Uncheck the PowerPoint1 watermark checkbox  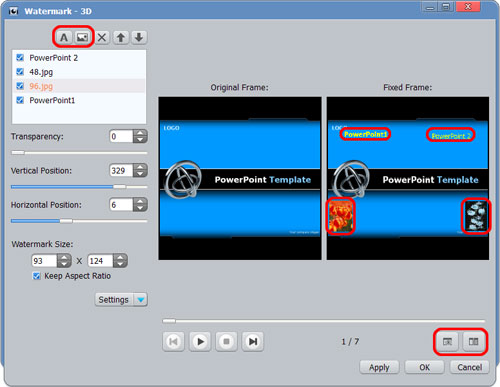pos(20,100)
